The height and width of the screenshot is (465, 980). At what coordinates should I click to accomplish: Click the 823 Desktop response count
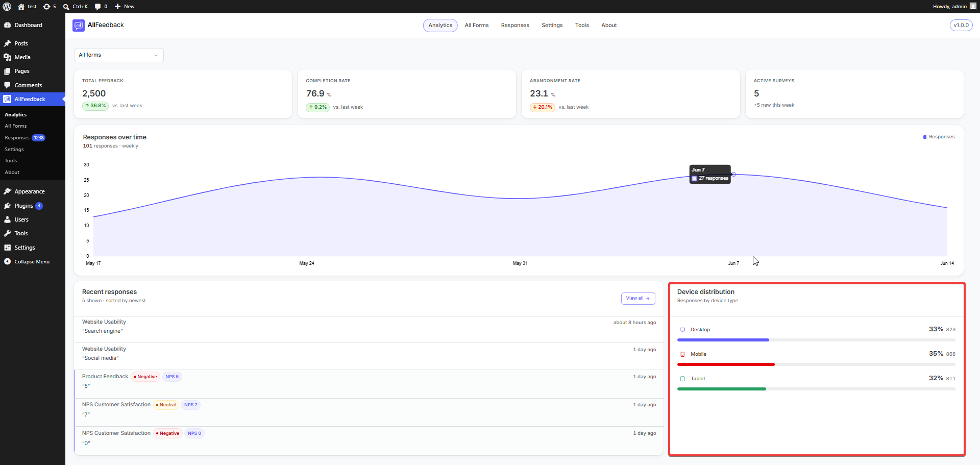950,330
